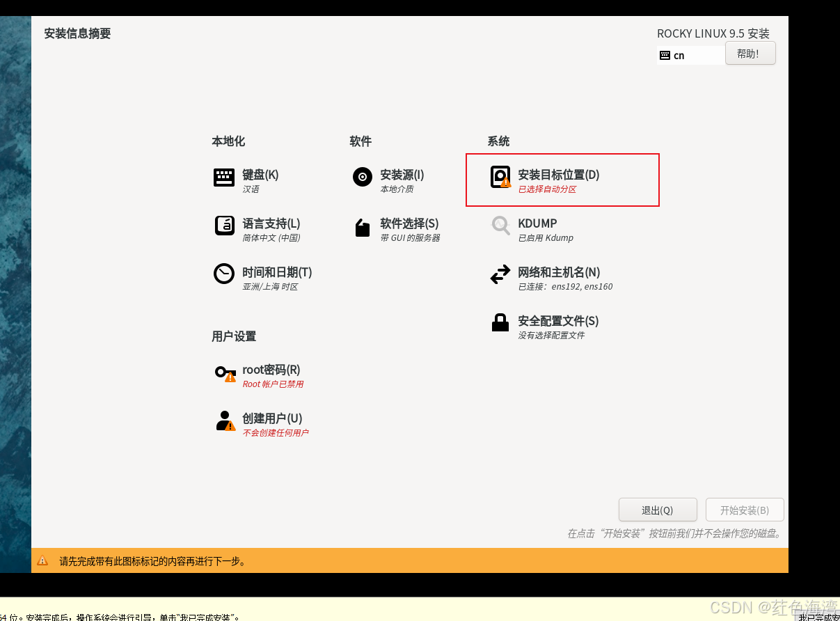Select the KDUMP label
The image size is (840, 621).
tap(537, 223)
